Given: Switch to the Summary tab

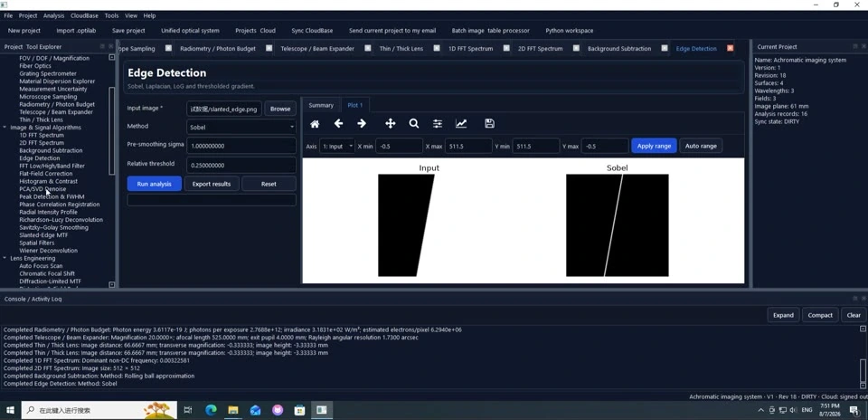Looking at the screenshot, I should point(321,105).
